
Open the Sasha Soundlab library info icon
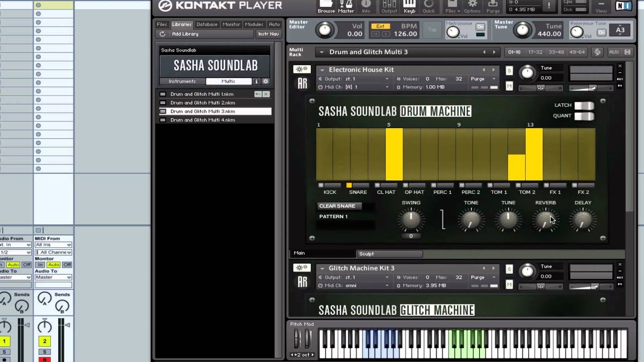pos(256,81)
